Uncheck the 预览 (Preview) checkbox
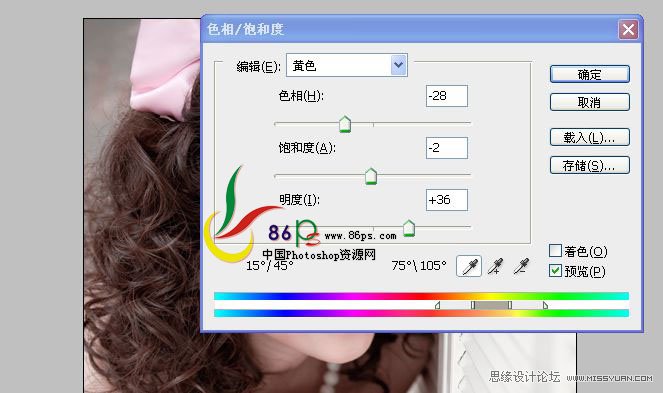Viewport: 663px width, 393px height. coord(555,270)
